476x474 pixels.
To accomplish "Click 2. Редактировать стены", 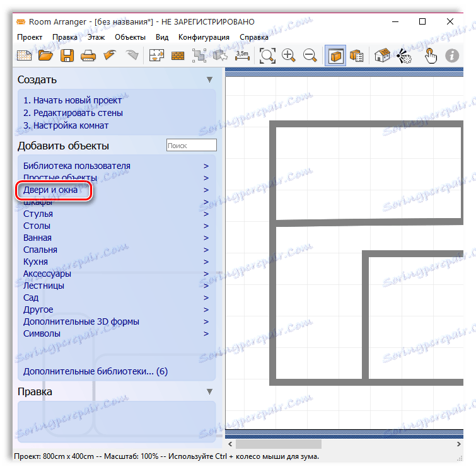I will [73, 113].
